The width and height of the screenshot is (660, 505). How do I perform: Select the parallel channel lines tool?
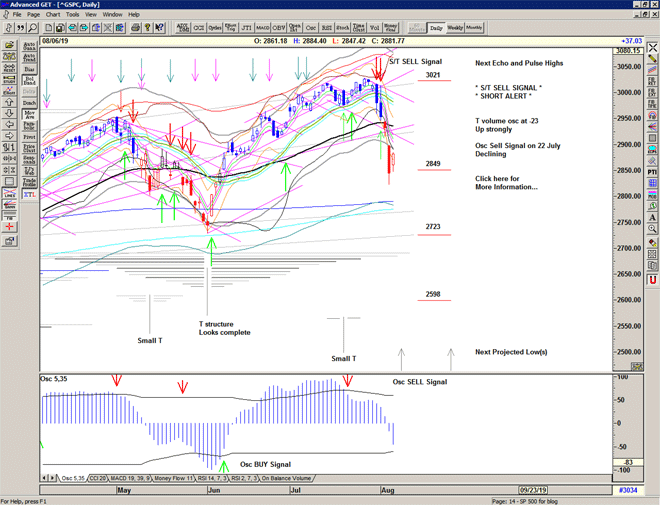click(x=652, y=70)
